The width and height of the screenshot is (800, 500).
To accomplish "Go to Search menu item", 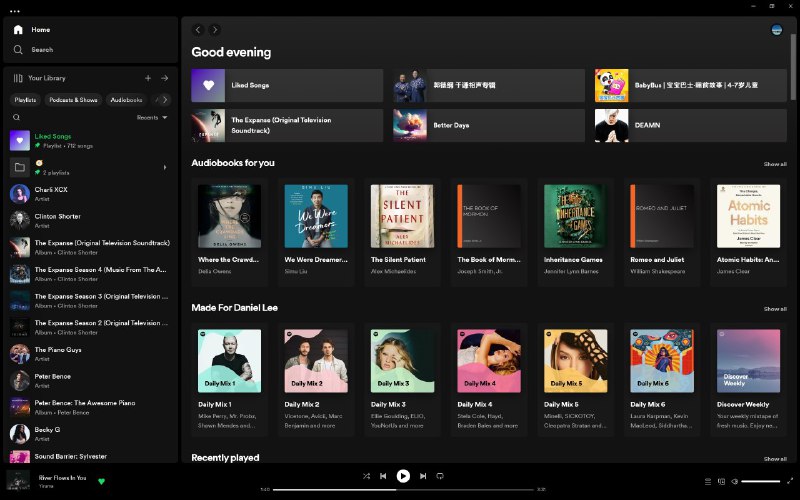I will click(42, 49).
